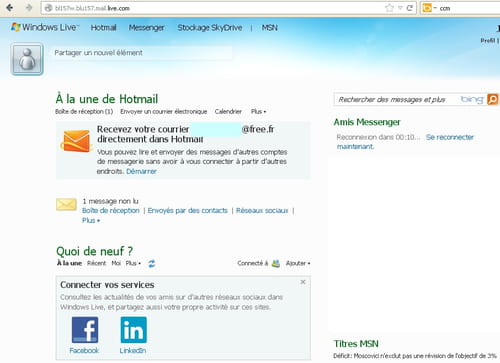Select the 'À la une' tab
500x363 pixels.
point(69,263)
